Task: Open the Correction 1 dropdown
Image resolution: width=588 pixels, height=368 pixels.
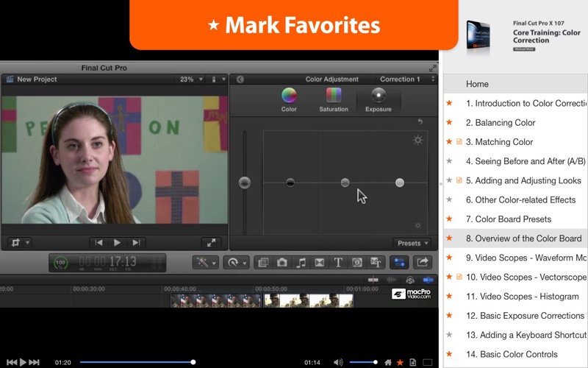Action: click(x=406, y=79)
